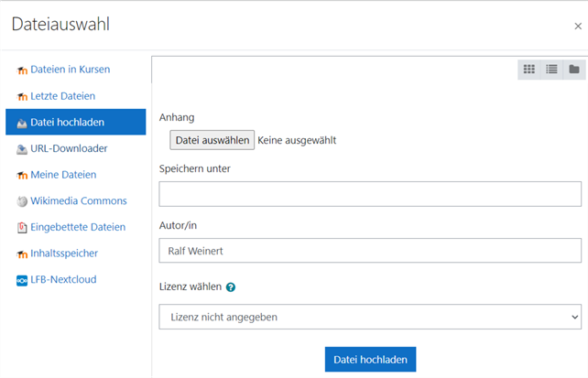The width and height of the screenshot is (588, 378).
Task: Switch to icon grid view
Action: [x=528, y=70]
